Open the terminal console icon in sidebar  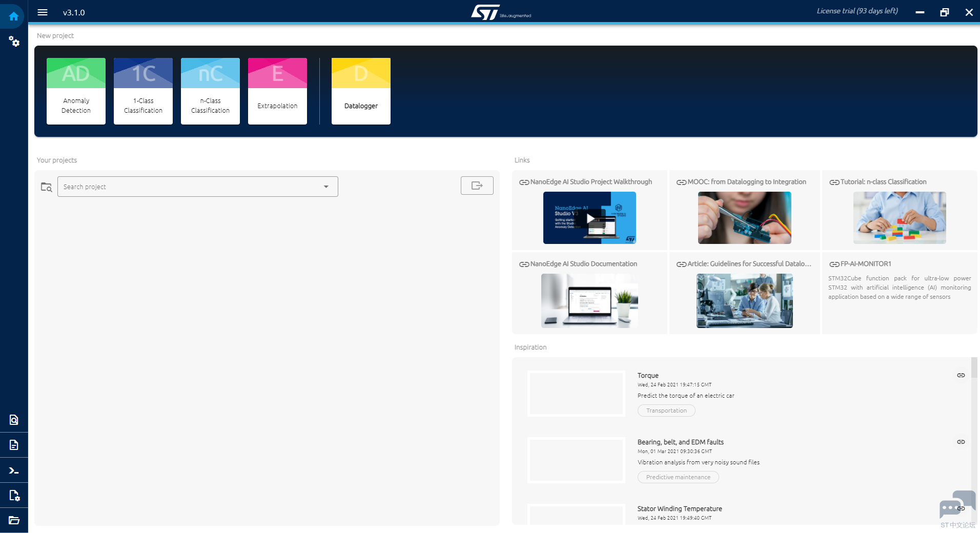pyautogui.click(x=14, y=470)
